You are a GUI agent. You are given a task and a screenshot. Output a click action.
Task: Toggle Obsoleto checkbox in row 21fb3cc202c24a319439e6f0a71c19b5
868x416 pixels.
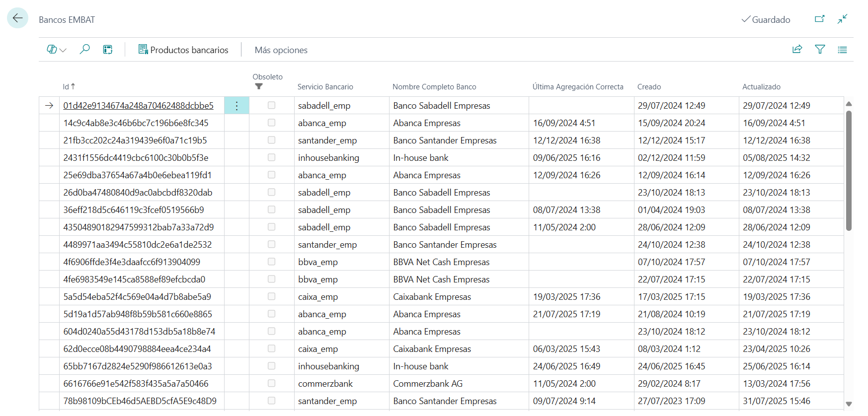click(271, 140)
